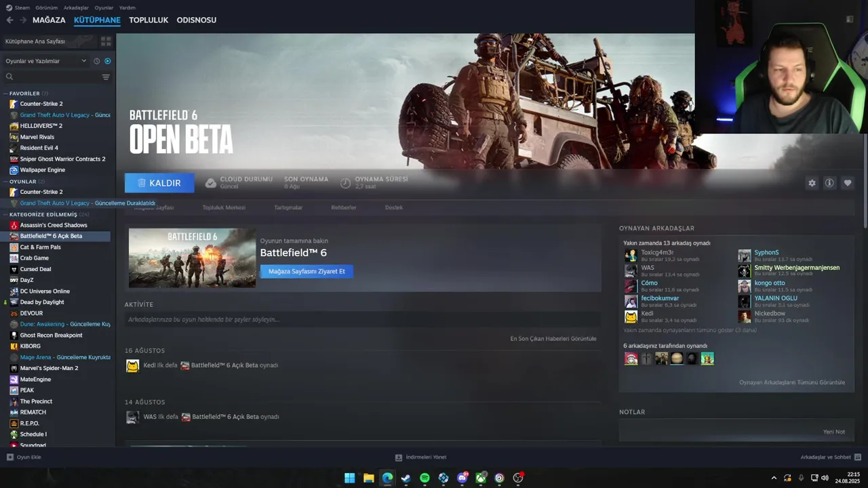Click Battlefield 6 promo thumbnail
Image resolution: width=868 pixels, height=488 pixels.
pyautogui.click(x=193, y=258)
